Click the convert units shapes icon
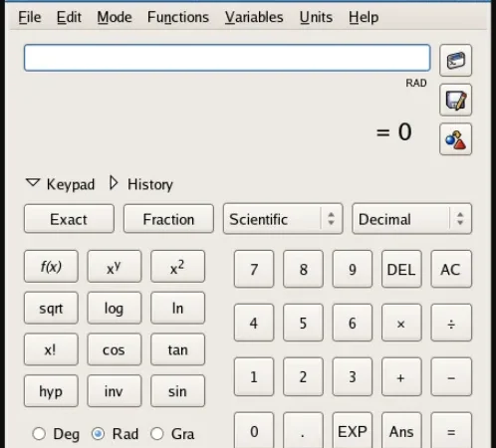Screen dimensions: 496x448 coord(455,139)
